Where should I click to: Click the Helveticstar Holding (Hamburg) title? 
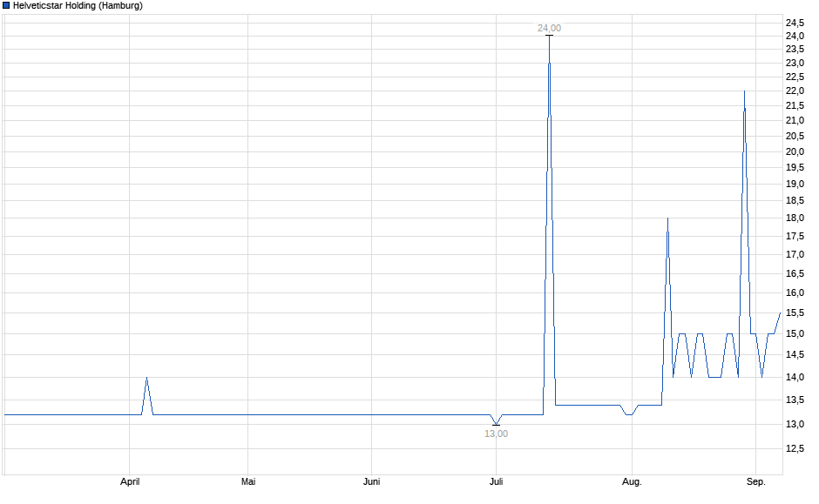click(x=78, y=6)
